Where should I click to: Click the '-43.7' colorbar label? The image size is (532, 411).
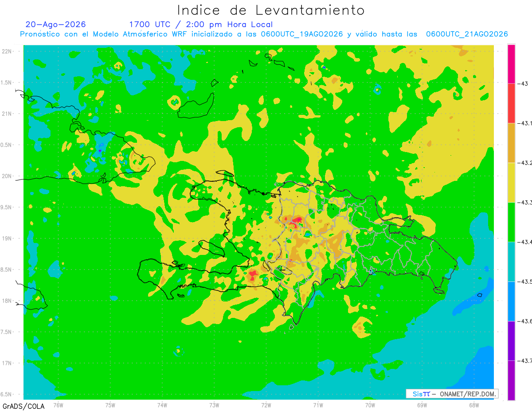[x=525, y=360]
